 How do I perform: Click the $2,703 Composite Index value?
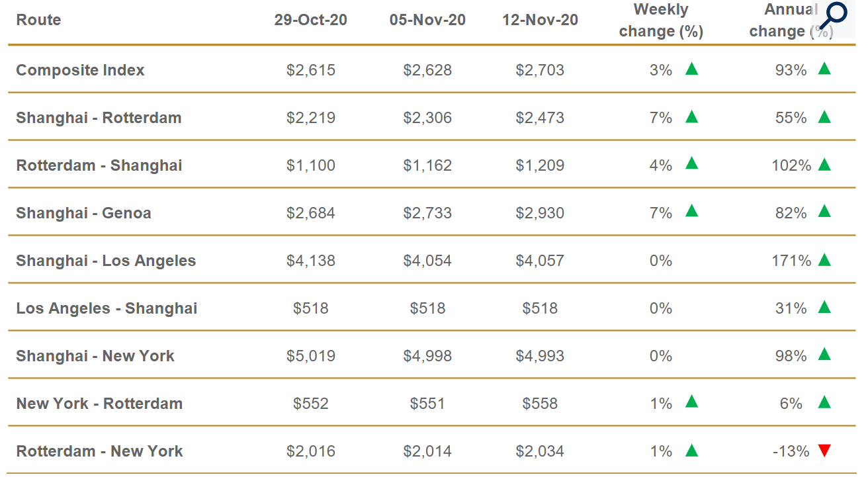pyautogui.click(x=540, y=70)
